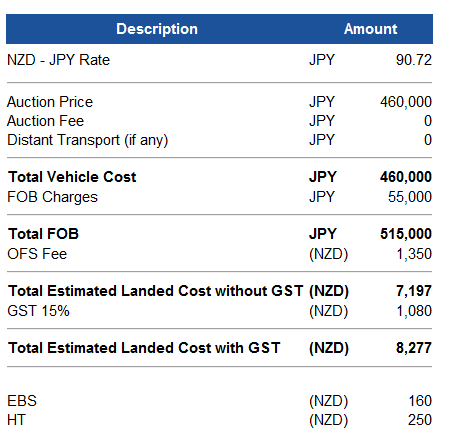Click the Distant Transport amount value
Viewport: 466px width, 432px height.
coord(428,140)
